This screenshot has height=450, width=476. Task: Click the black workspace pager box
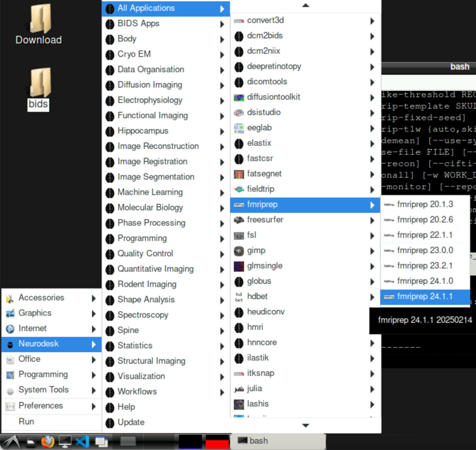click(190, 442)
